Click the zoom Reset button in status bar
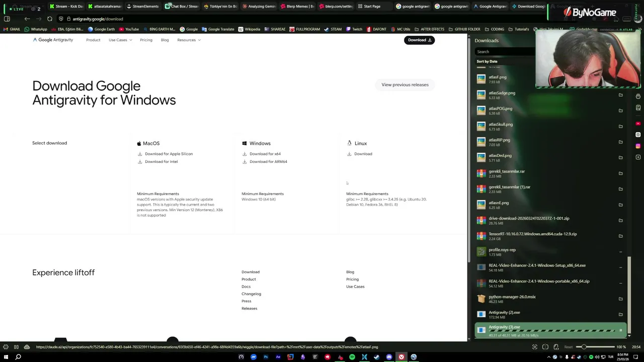644x362 pixels. (569, 347)
